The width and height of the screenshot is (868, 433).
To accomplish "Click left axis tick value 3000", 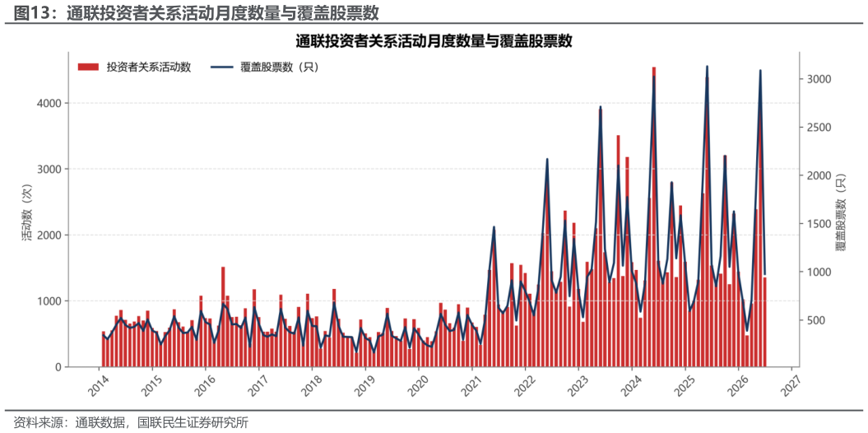I will [x=50, y=169].
